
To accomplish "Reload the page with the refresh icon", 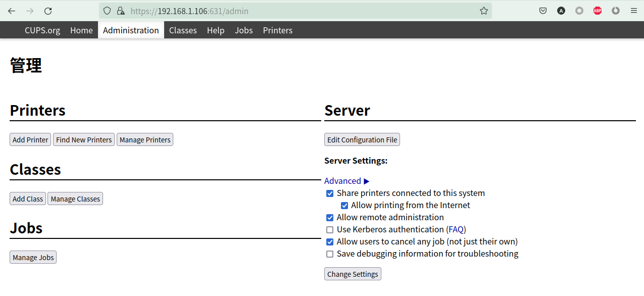I will coord(48,11).
